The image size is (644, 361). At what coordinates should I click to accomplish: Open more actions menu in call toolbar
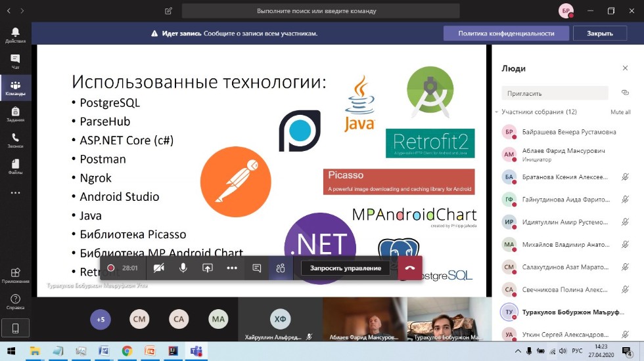coord(232,268)
